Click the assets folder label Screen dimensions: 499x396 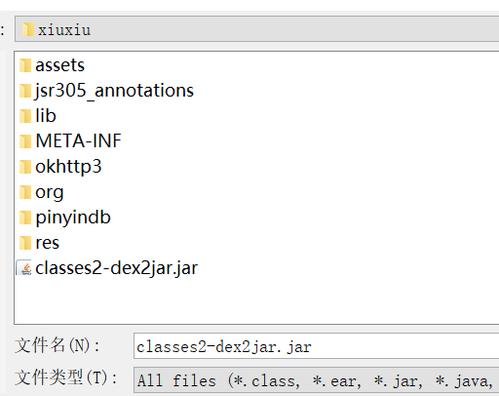(60, 65)
